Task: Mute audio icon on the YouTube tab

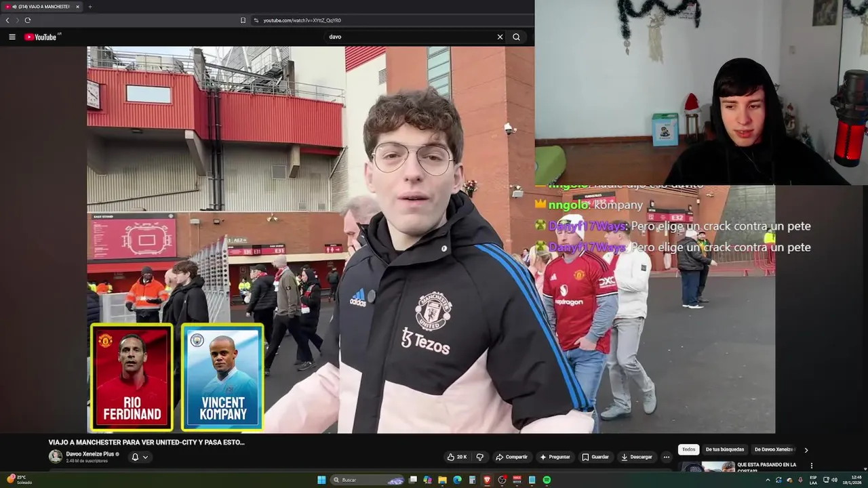Action: (14, 7)
